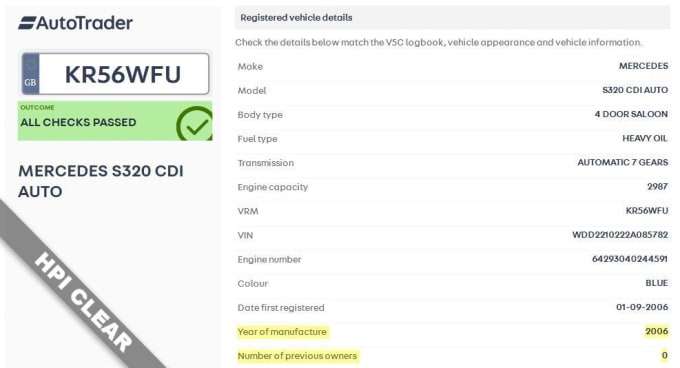
Task: Select the KR56WFU number plate
Action: click(115, 74)
